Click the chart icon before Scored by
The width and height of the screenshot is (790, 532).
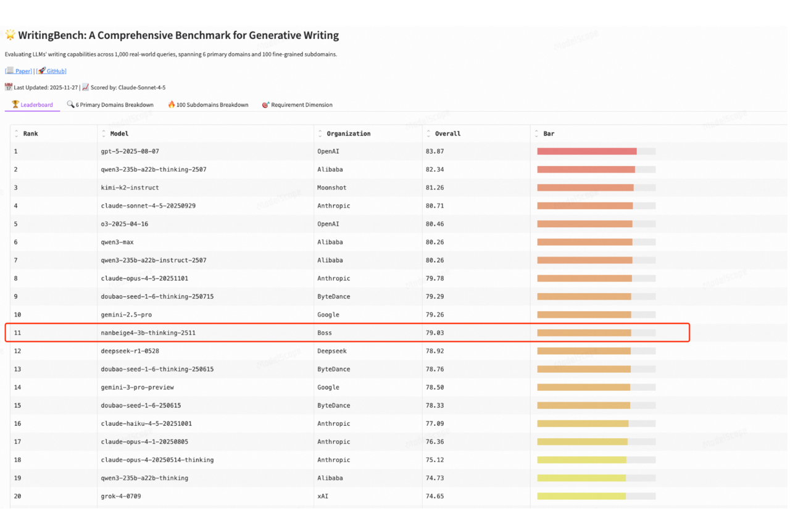click(x=85, y=87)
